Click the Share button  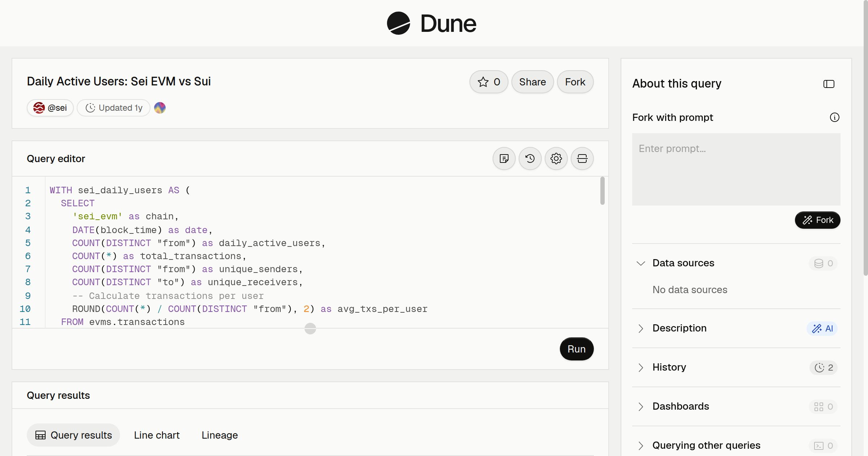pyautogui.click(x=532, y=82)
